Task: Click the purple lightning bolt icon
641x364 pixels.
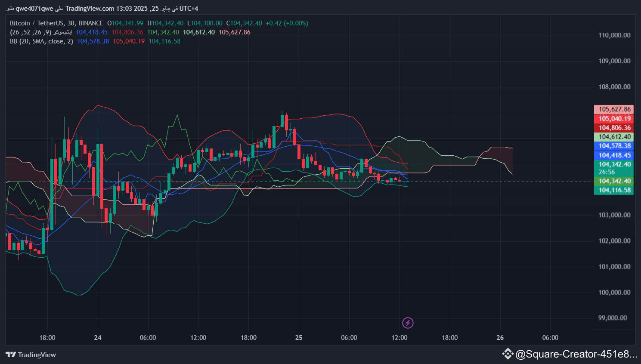Action: click(x=407, y=323)
